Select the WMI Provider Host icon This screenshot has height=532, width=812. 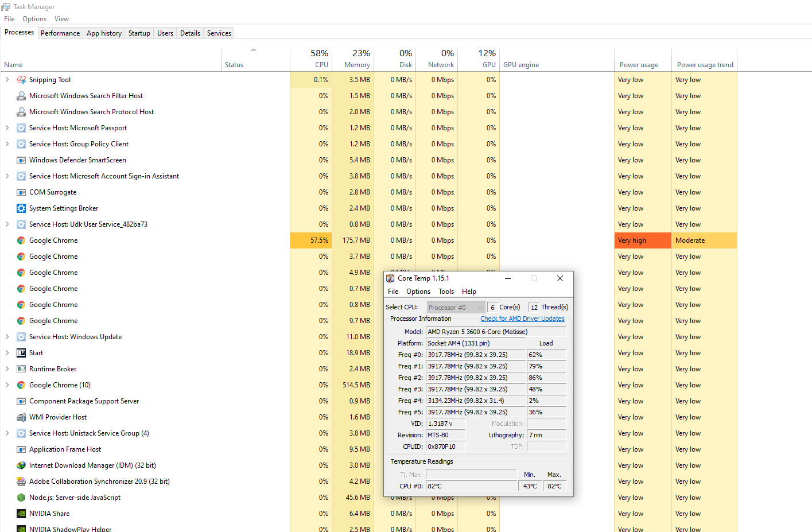pos(21,417)
